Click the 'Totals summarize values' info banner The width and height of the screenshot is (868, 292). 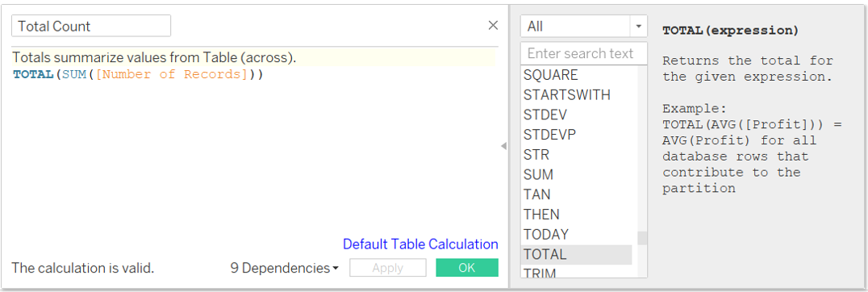point(253,57)
